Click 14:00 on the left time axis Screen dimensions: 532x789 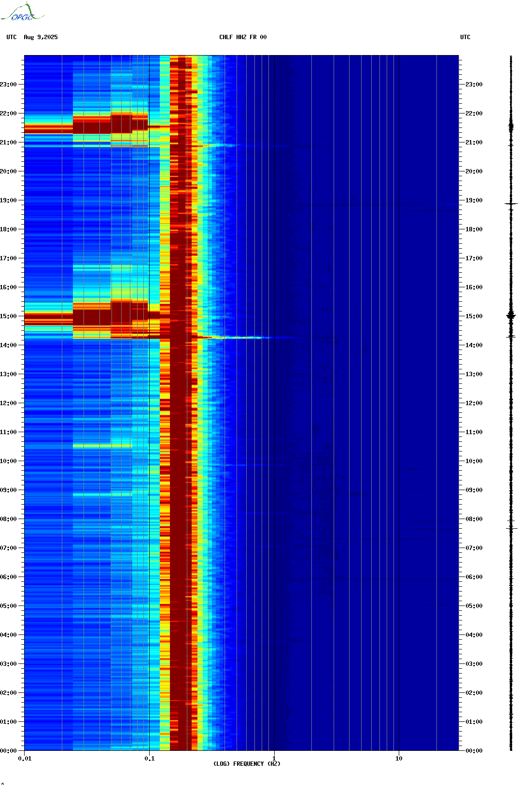point(8,345)
